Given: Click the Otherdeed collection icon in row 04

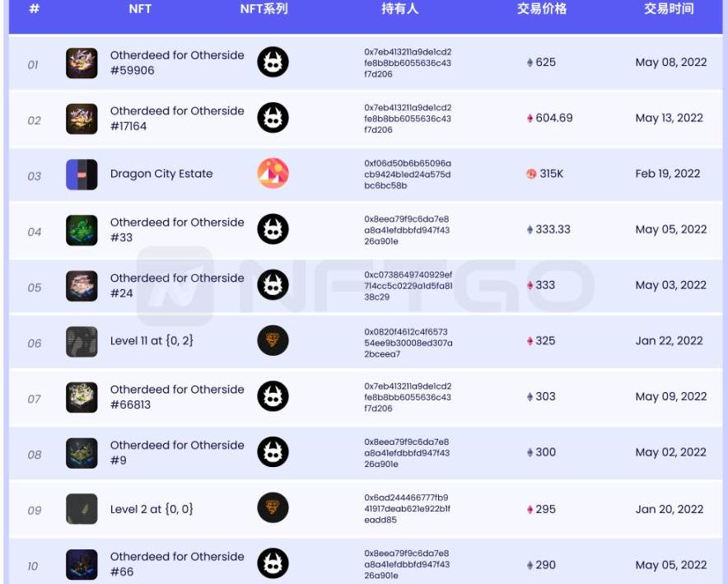Looking at the screenshot, I should (x=273, y=230).
